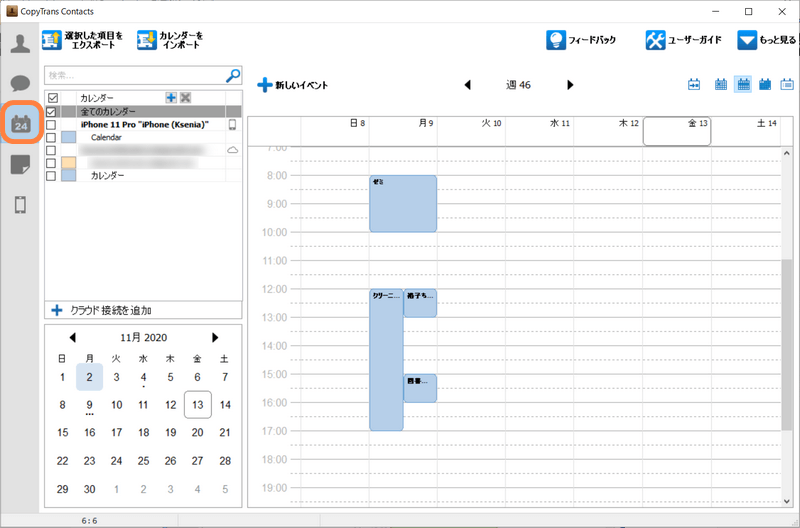Click the vertical scrollbar thumb
The width and height of the screenshot is (800, 528).
point(786,345)
